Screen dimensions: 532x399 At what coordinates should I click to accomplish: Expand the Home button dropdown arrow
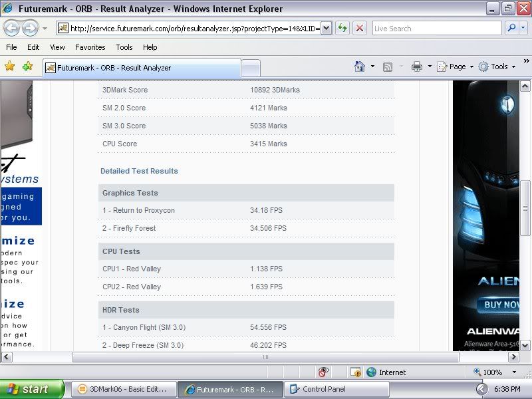point(372,66)
